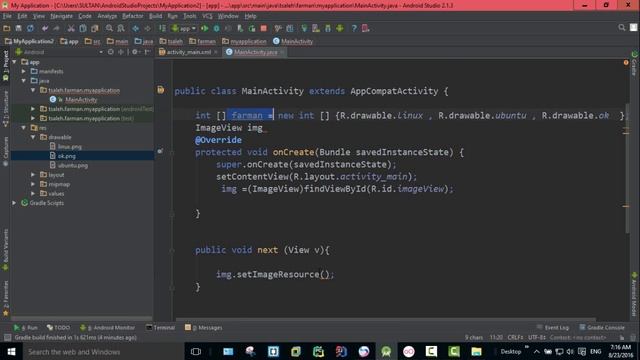Open the Android Monitor tool window
The image size is (640, 360).
coord(108,327)
